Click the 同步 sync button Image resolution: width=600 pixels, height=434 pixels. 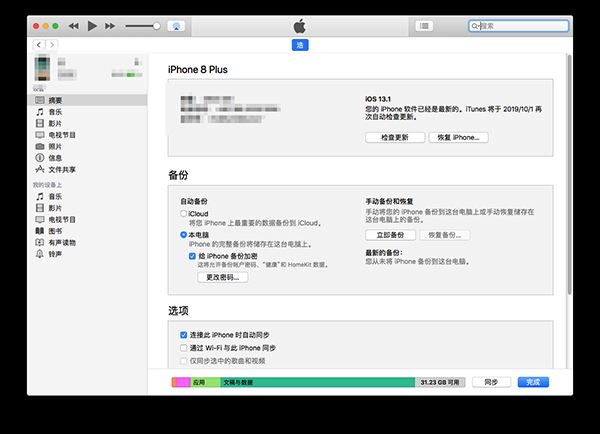pyautogui.click(x=491, y=382)
